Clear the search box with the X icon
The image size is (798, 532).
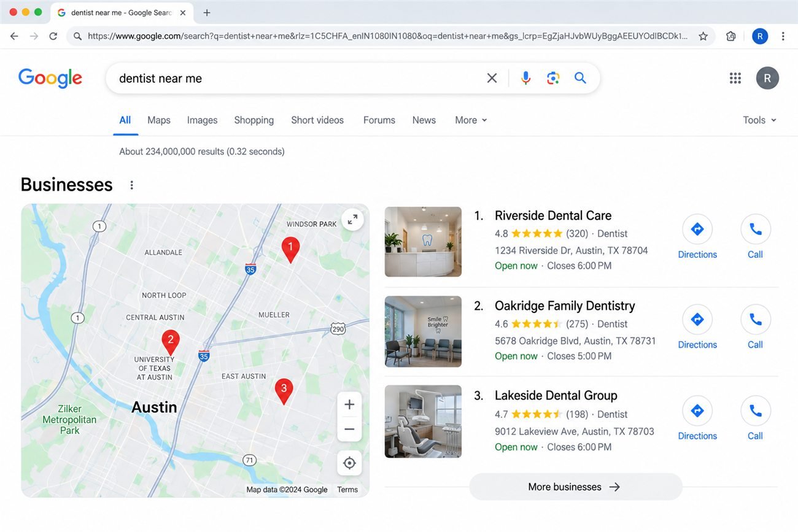[x=492, y=78]
